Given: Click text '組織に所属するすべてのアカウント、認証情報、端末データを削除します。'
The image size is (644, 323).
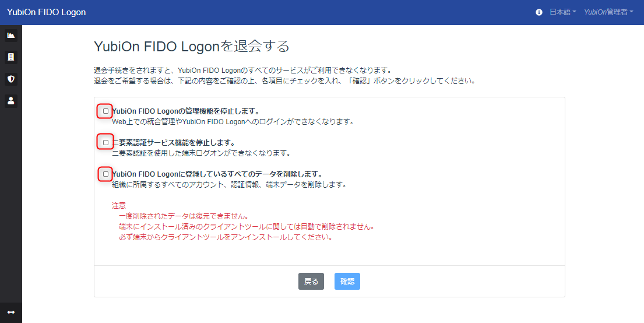Looking at the screenshot, I should (x=230, y=184).
